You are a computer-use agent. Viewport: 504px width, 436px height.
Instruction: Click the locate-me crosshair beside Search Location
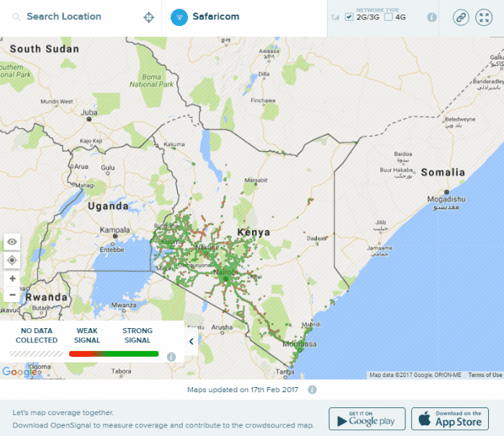[x=149, y=17]
